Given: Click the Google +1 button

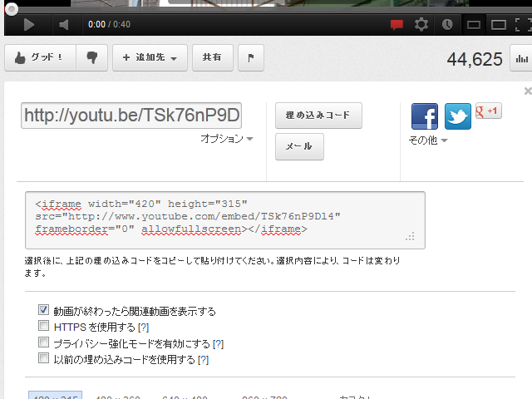Looking at the screenshot, I should [488, 111].
